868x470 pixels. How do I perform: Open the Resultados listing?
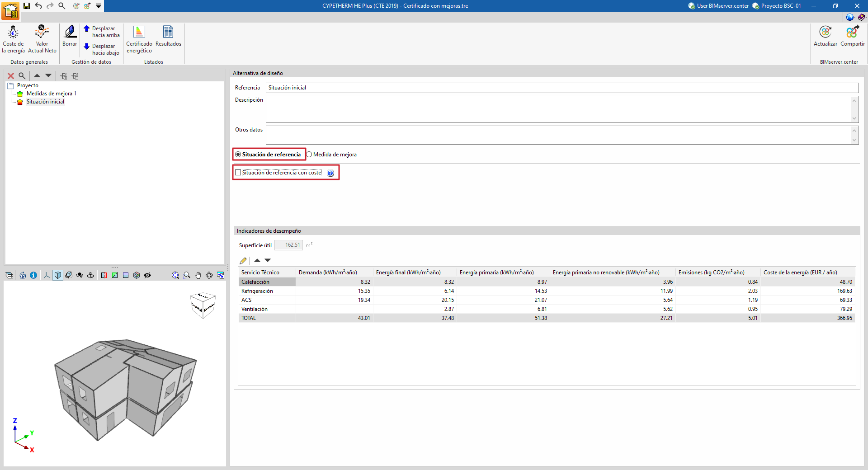[168, 36]
